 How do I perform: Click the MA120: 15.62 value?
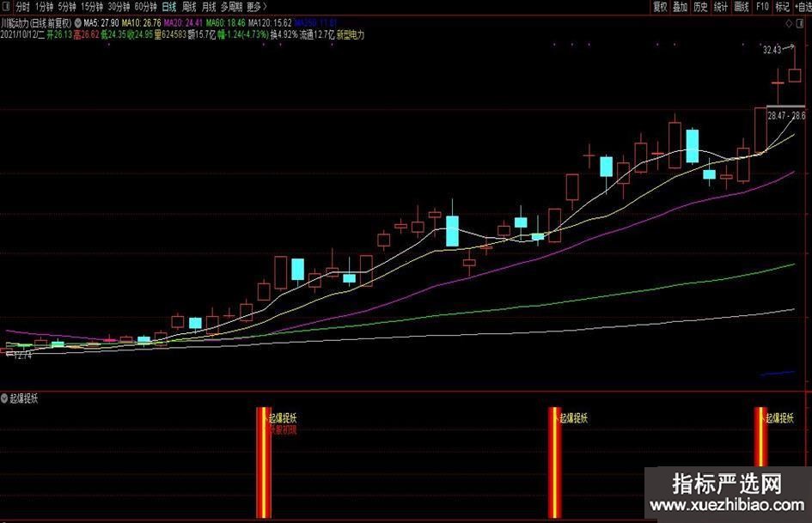pyautogui.click(x=270, y=23)
